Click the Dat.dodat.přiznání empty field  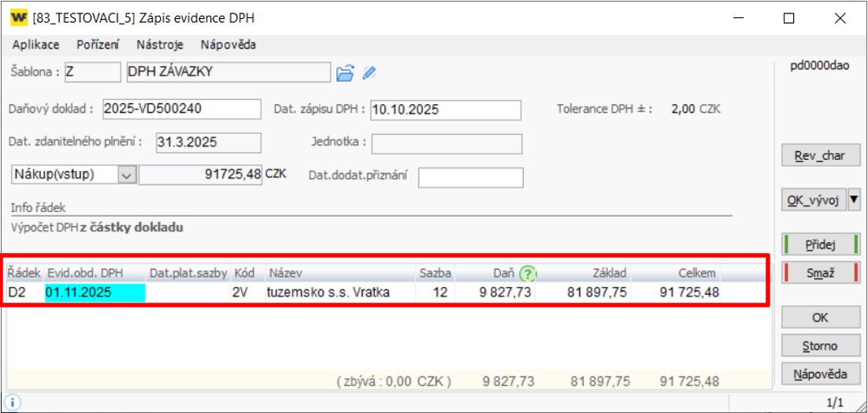click(470, 177)
